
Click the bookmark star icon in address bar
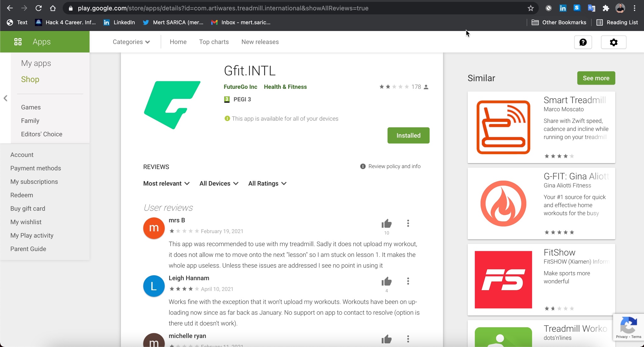530,8
